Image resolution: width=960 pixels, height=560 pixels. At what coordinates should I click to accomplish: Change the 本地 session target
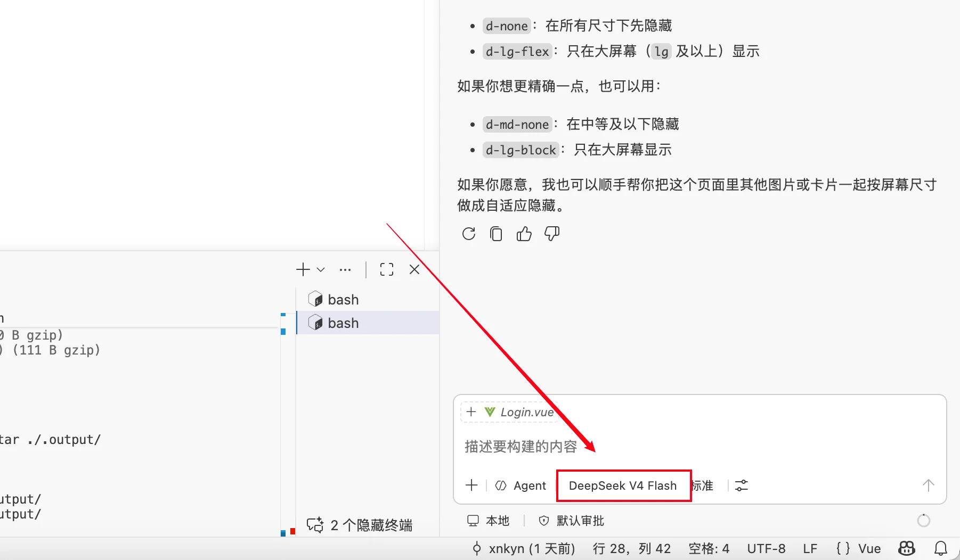tap(489, 521)
